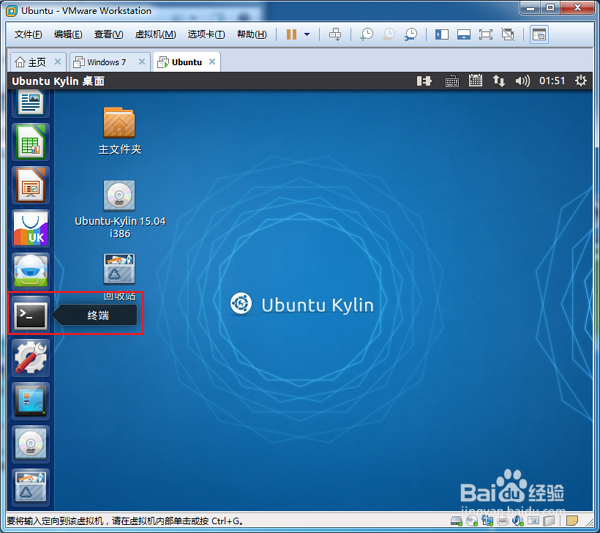Click the 01:51 clock in top panel
600x533 pixels.
pos(552,81)
